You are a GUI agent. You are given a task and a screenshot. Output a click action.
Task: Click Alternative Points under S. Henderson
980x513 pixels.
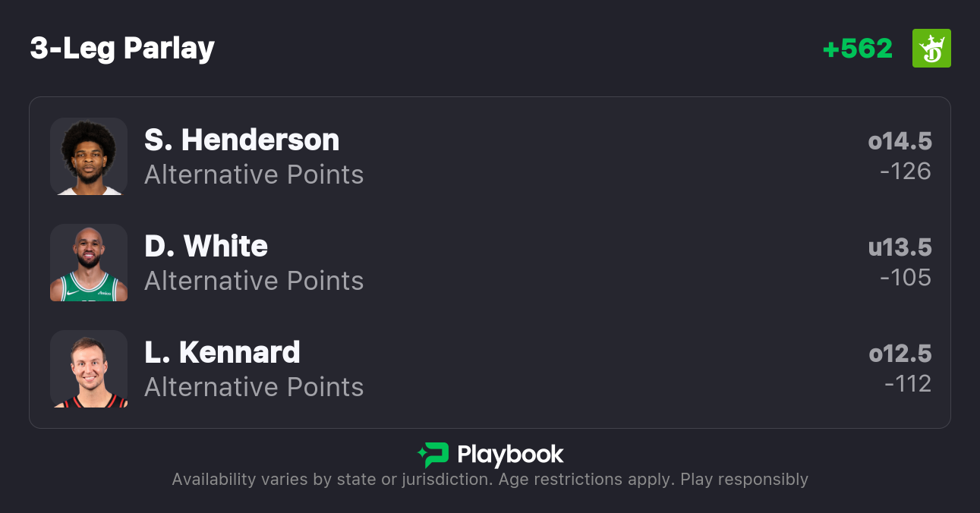click(x=254, y=175)
